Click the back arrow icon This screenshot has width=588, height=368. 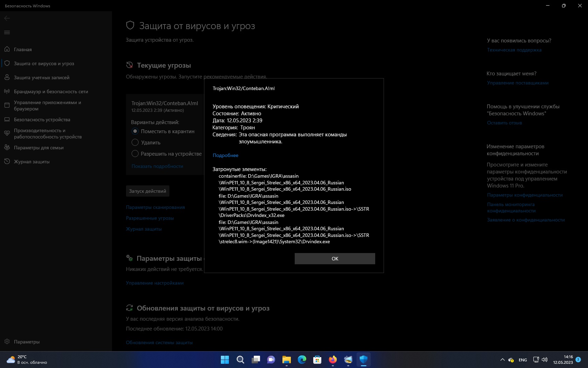tap(7, 18)
